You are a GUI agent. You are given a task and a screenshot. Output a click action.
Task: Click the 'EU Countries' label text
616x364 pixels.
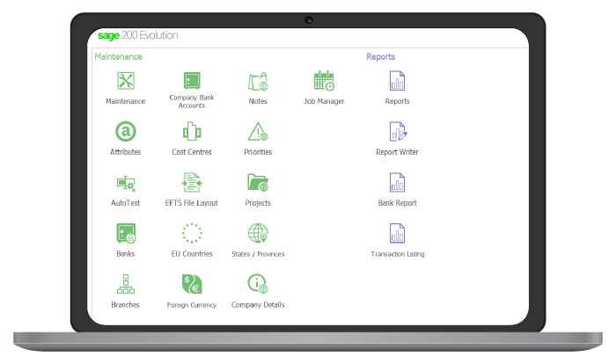[x=192, y=254]
